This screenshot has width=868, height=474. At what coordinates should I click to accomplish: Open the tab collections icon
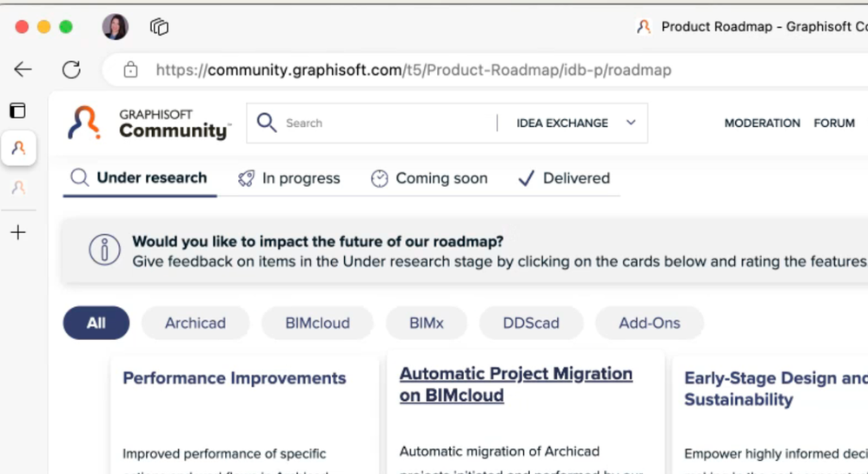[159, 27]
